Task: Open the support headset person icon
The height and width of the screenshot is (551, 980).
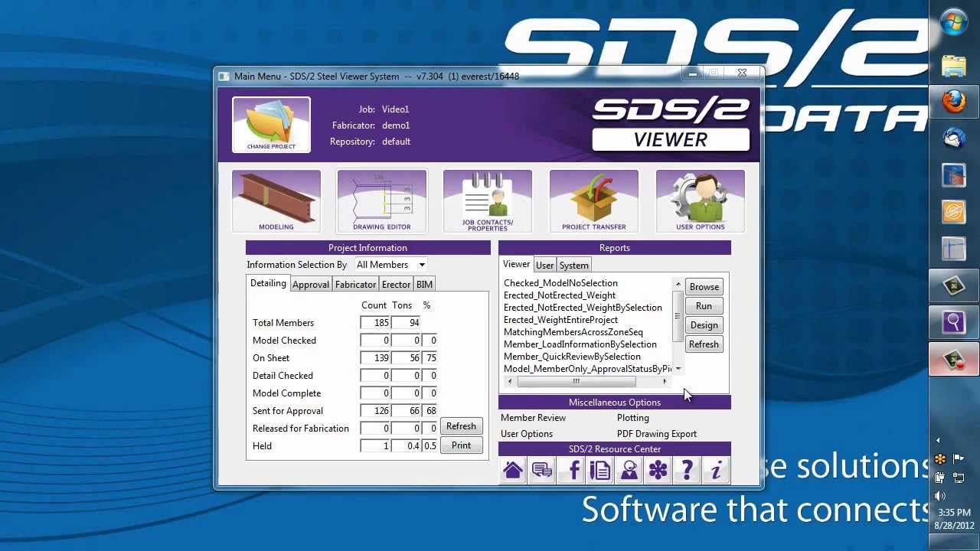Action: [x=629, y=470]
